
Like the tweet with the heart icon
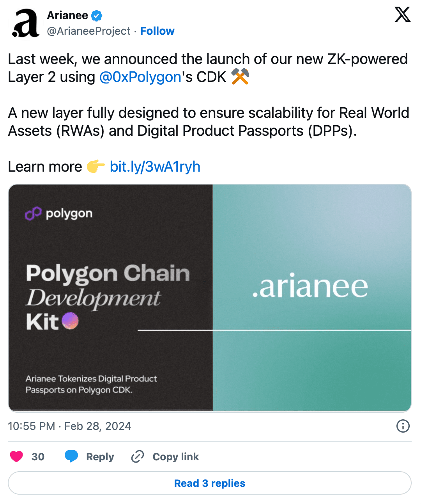[x=16, y=456]
